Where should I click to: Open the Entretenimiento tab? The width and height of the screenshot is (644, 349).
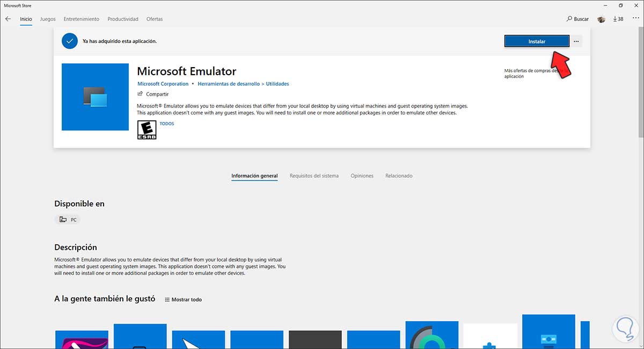[x=82, y=19]
